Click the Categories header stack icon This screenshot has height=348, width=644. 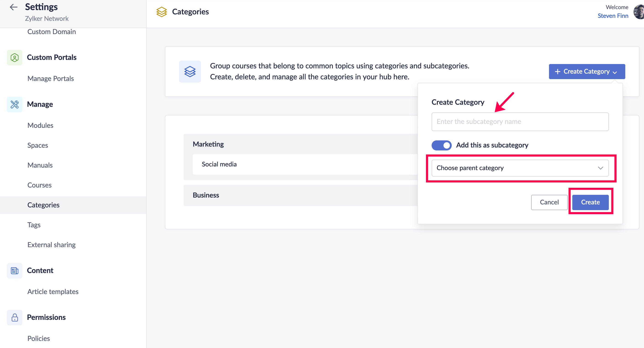click(x=161, y=12)
